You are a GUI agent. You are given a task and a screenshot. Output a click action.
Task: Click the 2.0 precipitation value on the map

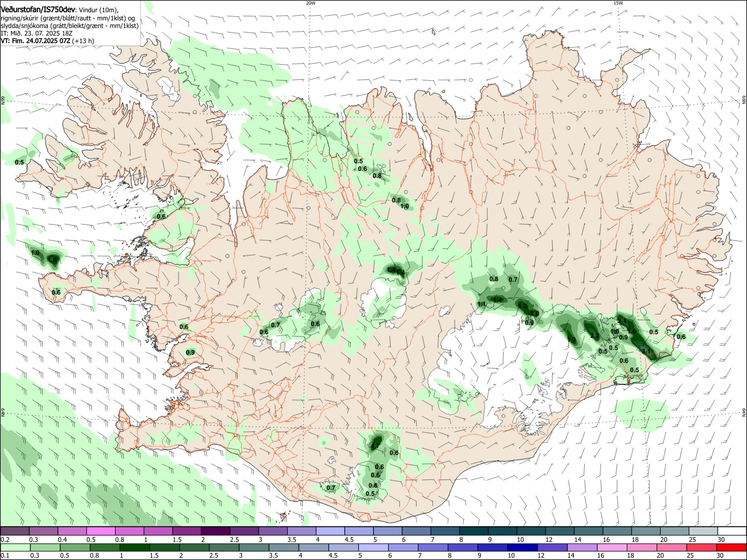coord(534,314)
